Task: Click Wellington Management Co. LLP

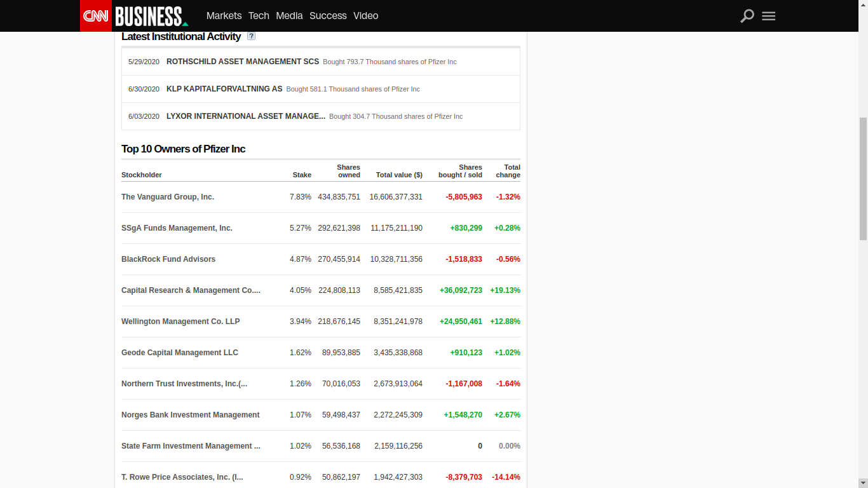Action: (x=180, y=322)
